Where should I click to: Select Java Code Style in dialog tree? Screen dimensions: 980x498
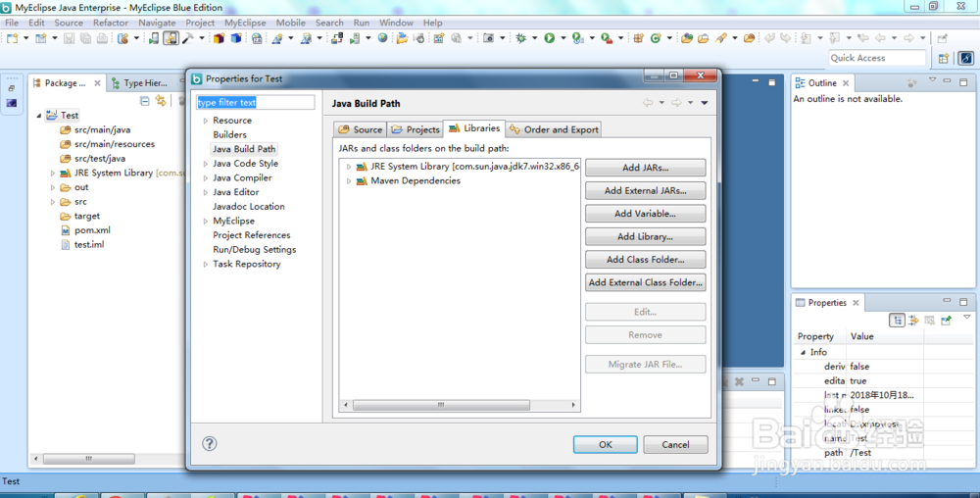coord(245,164)
